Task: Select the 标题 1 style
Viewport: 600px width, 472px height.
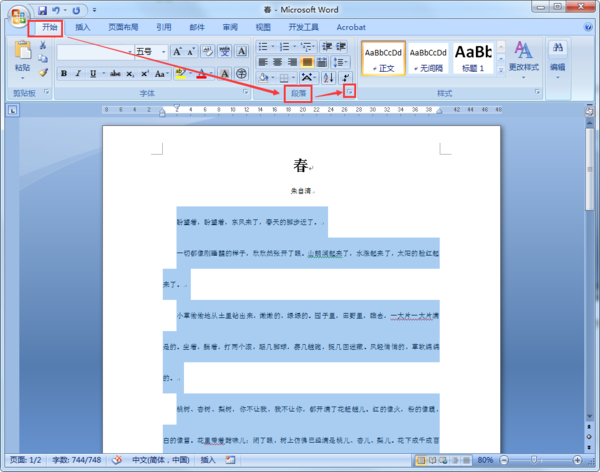Action: (x=473, y=58)
